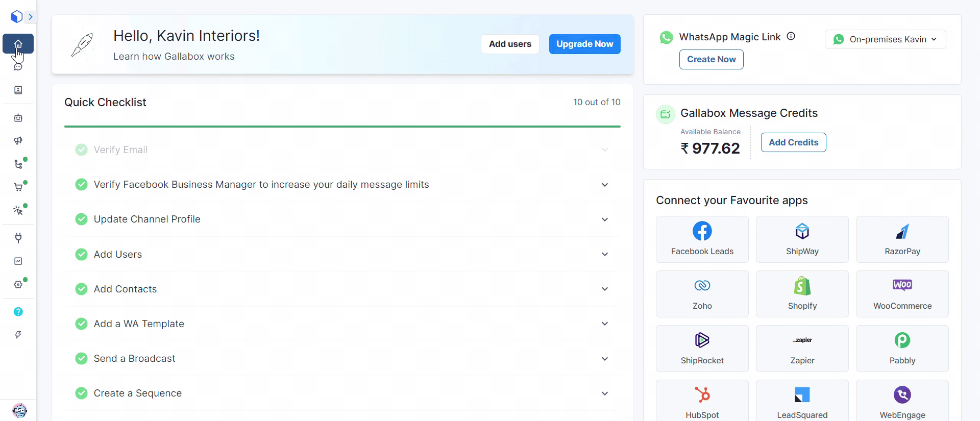Click the Add Credits button
Viewport: 980px width, 421px height.
(793, 142)
